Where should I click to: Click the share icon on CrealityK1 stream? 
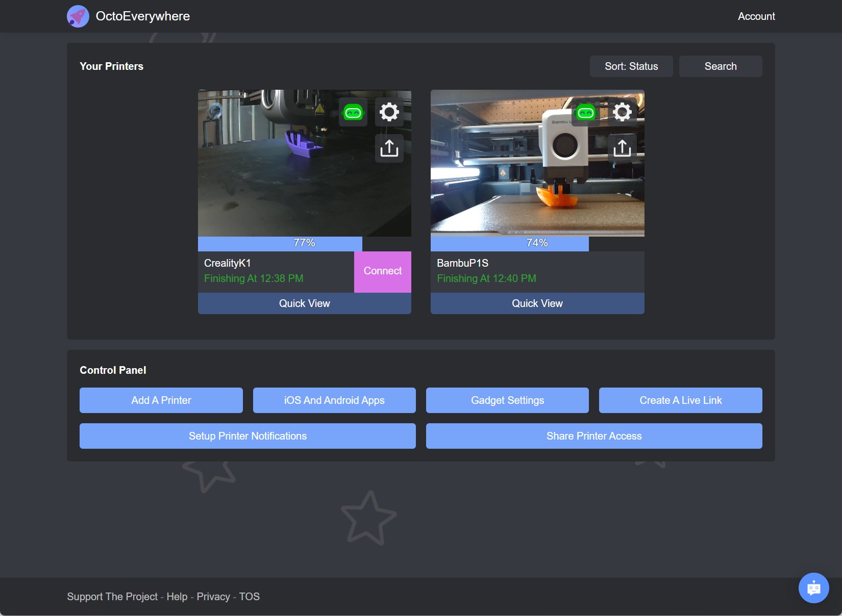388,148
